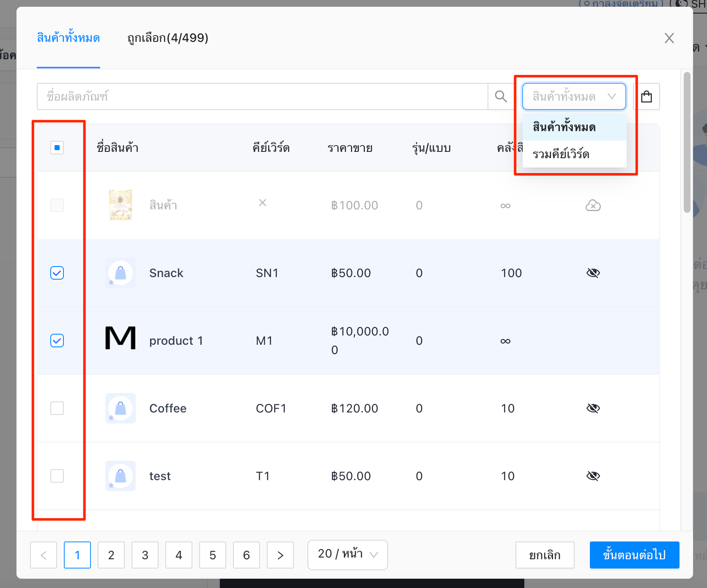This screenshot has width=707, height=588.
Task: Close the product selection dialog
Action: tap(669, 38)
